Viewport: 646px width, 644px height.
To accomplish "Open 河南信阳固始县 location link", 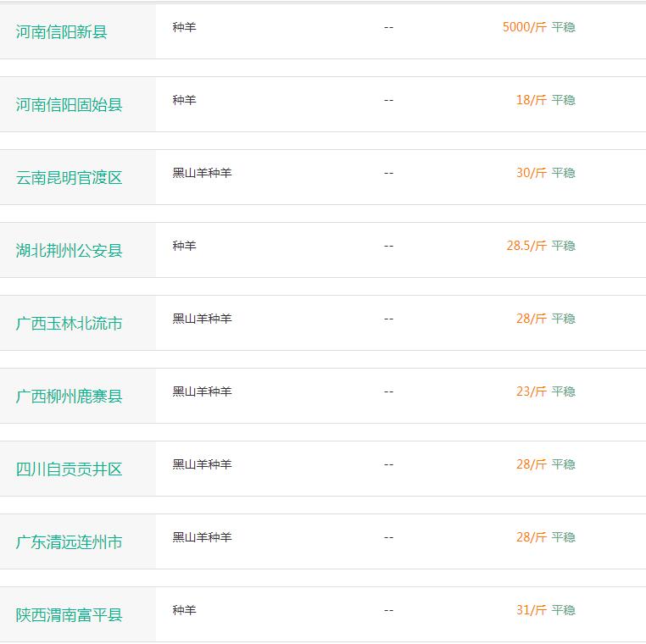I will point(70,104).
